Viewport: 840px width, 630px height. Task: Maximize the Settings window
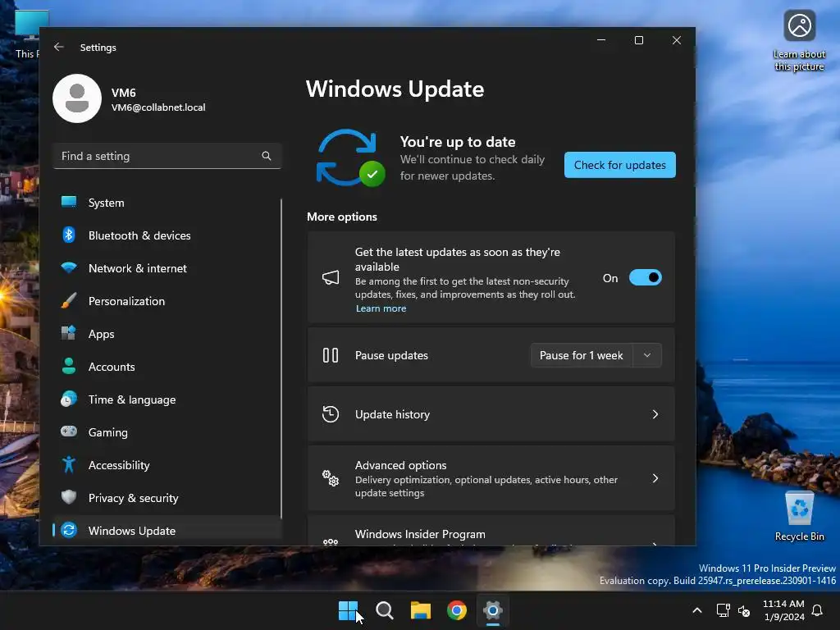(x=638, y=40)
